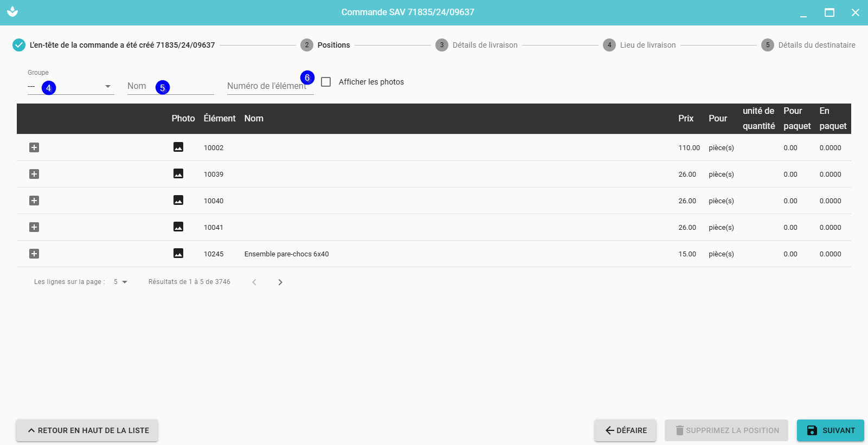This screenshot has width=868, height=445.
Task: Click the Défaire button
Action: point(625,430)
